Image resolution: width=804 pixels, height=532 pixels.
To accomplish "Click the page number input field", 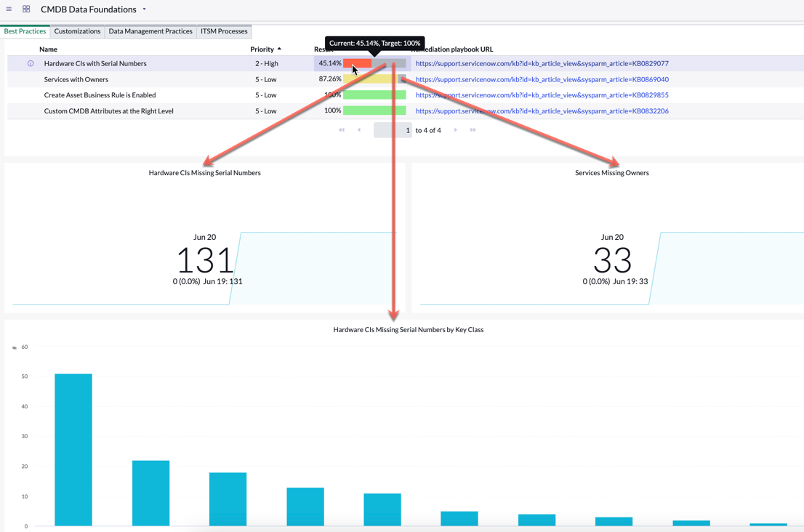I will point(393,130).
